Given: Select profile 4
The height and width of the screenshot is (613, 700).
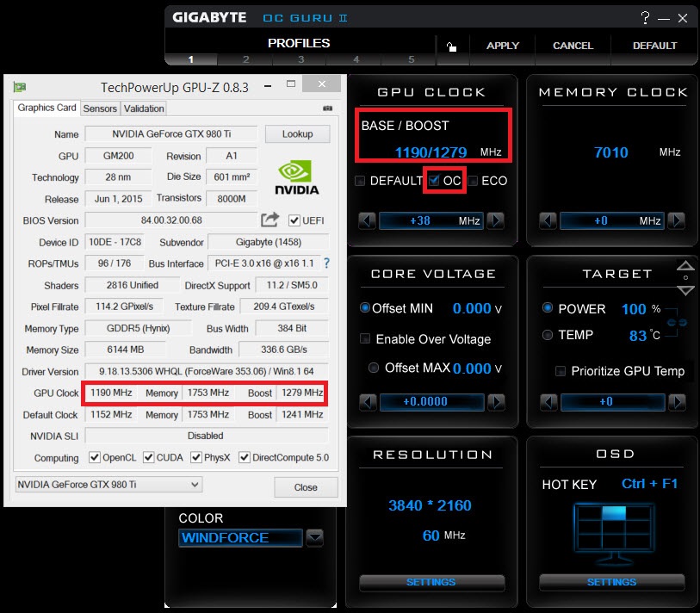Looking at the screenshot, I should point(356,59).
